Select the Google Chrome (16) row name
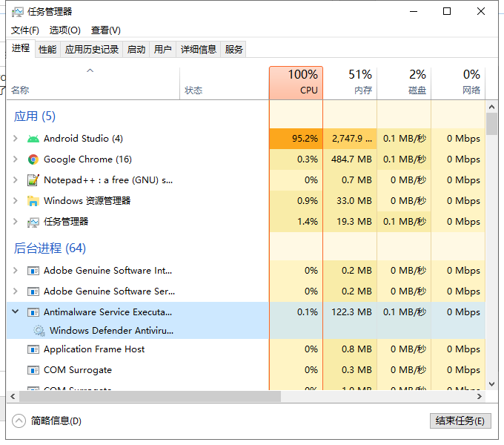This screenshot has height=445, width=504. pos(87,159)
